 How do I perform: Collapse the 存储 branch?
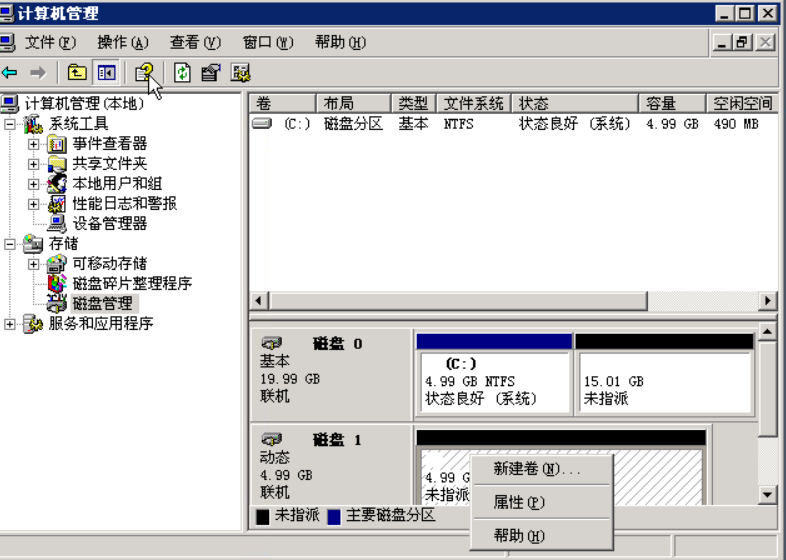coord(10,244)
